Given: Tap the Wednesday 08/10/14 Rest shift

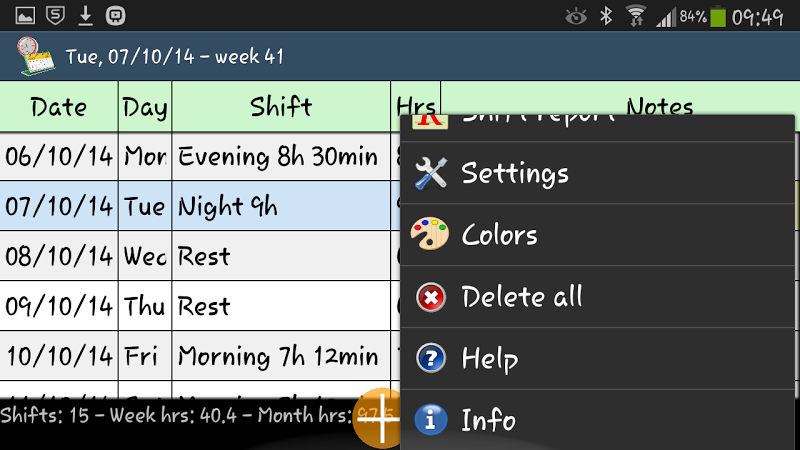Looking at the screenshot, I should tap(281, 256).
